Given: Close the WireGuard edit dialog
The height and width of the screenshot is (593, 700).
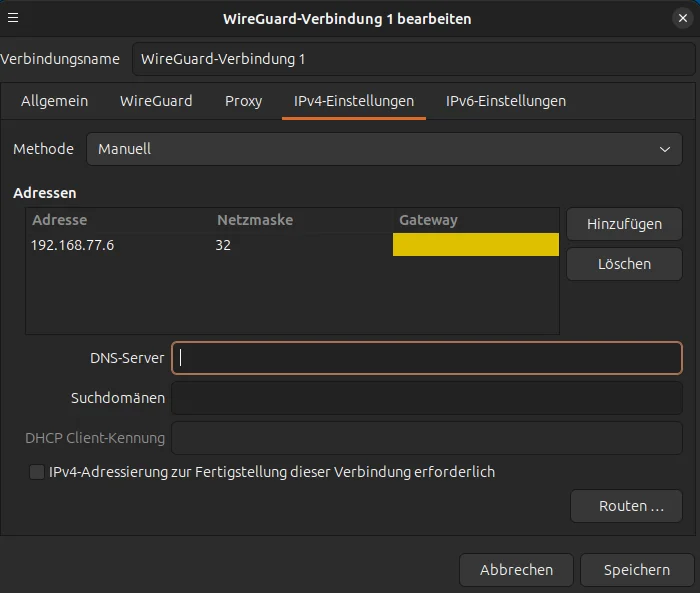Looking at the screenshot, I should (x=683, y=18).
